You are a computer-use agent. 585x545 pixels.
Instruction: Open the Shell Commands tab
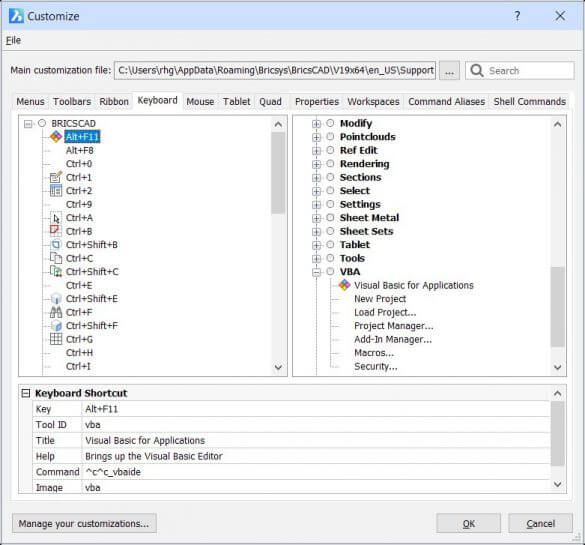tap(529, 101)
